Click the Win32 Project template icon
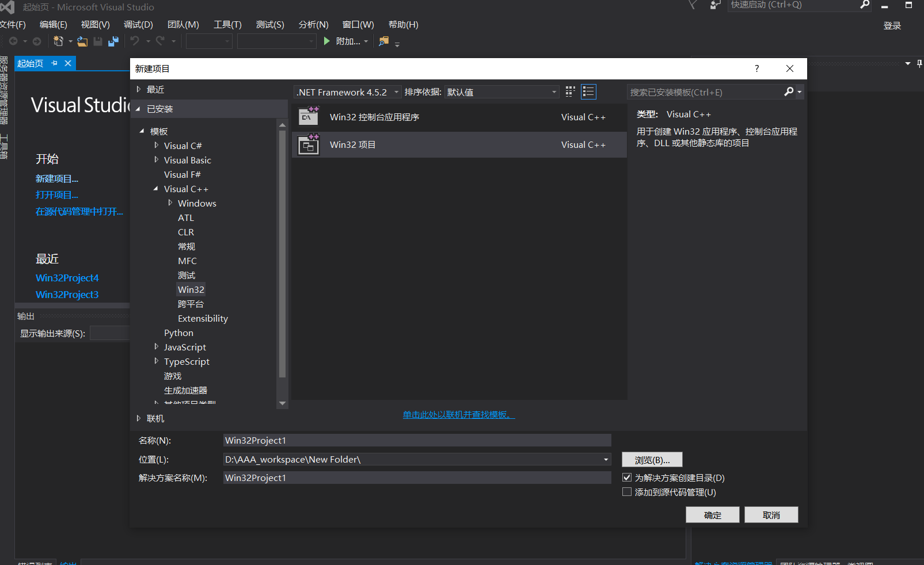The image size is (924, 565). pos(309,144)
